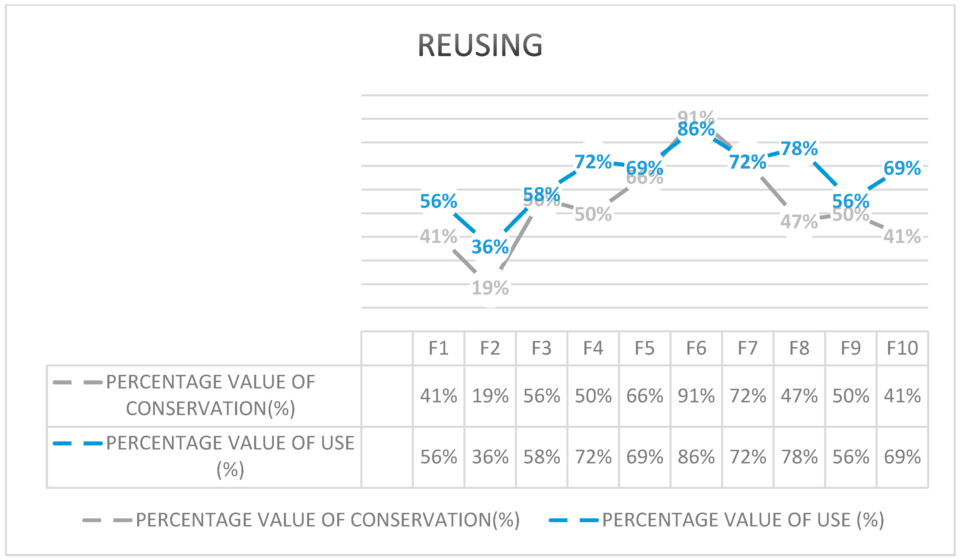The height and width of the screenshot is (560, 961).
Task: Select the gray 47% chart data label
Action: [799, 221]
